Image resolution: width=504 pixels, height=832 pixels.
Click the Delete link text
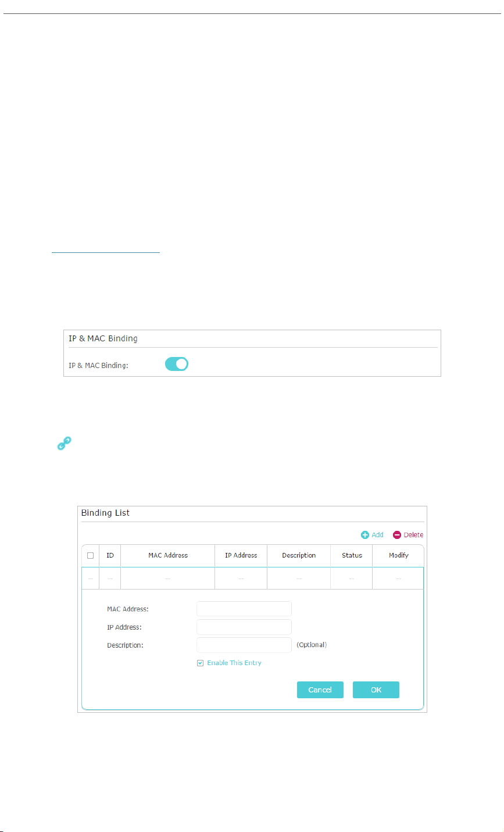[x=413, y=535]
